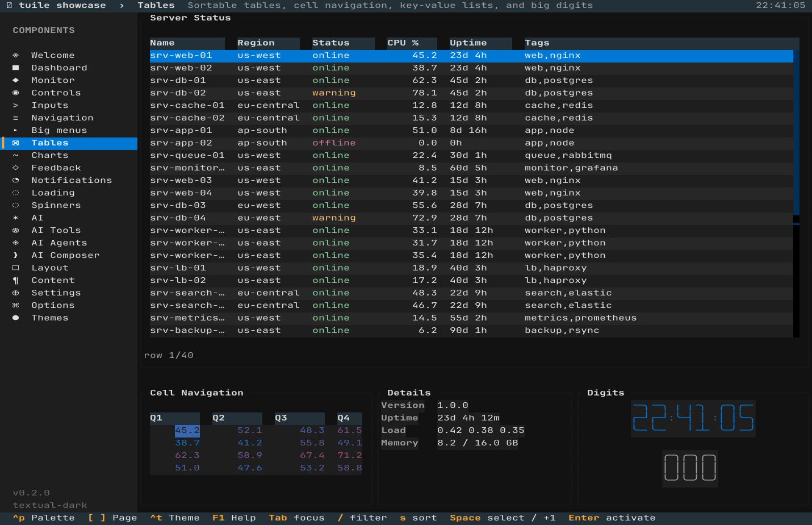Click the Spinners dotted circle icon
The width and height of the screenshot is (812, 525).
pos(15,205)
